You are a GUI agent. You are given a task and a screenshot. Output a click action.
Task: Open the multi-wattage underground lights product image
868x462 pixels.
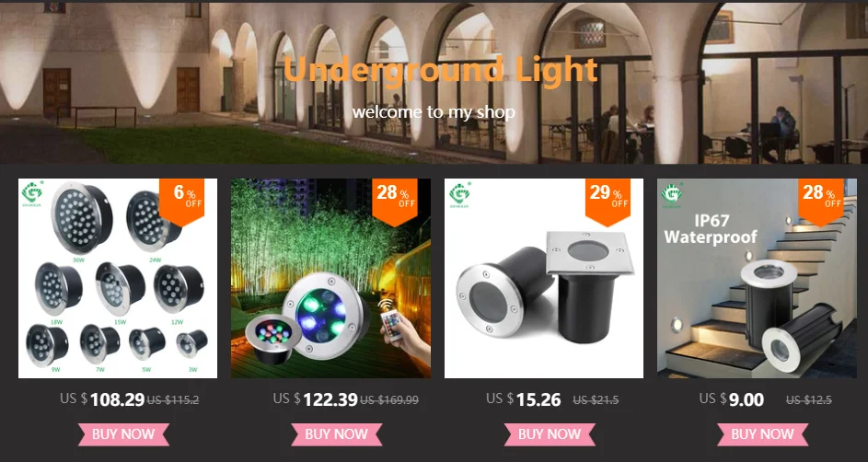[x=118, y=278]
